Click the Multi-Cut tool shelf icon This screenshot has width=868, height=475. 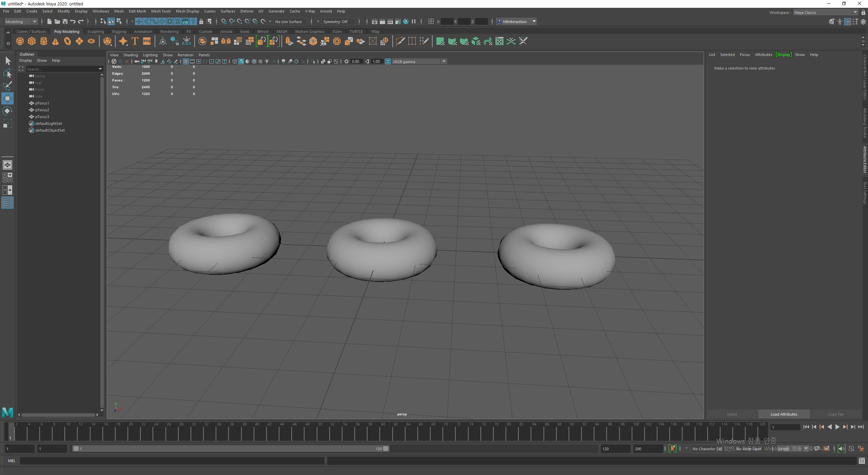click(400, 41)
